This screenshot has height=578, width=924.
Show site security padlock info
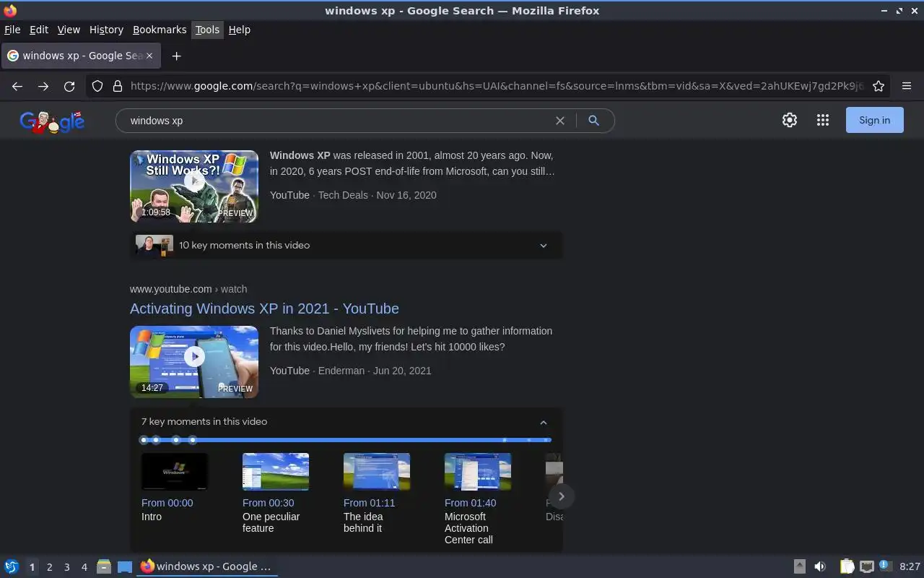click(x=118, y=86)
